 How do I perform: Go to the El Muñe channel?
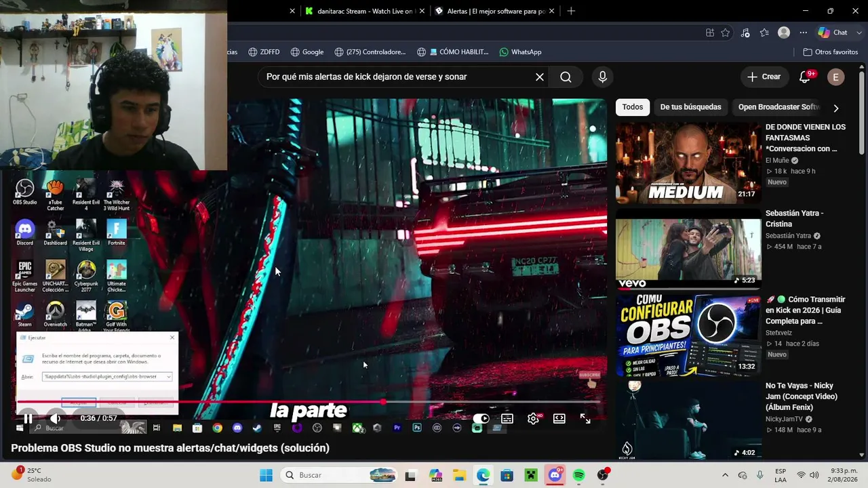pos(777,161)
